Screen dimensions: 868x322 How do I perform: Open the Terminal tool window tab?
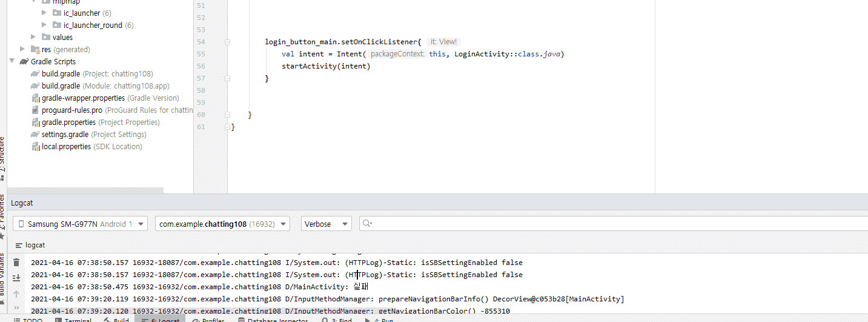(73, 319)
